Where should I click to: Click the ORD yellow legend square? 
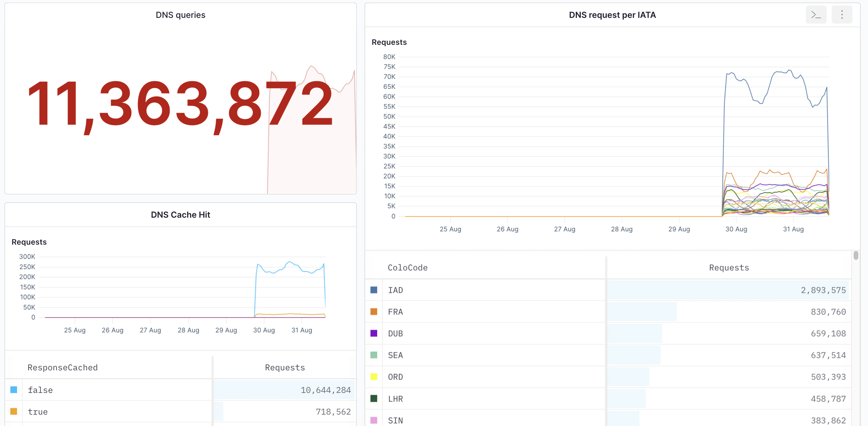(x=373, y=376)
